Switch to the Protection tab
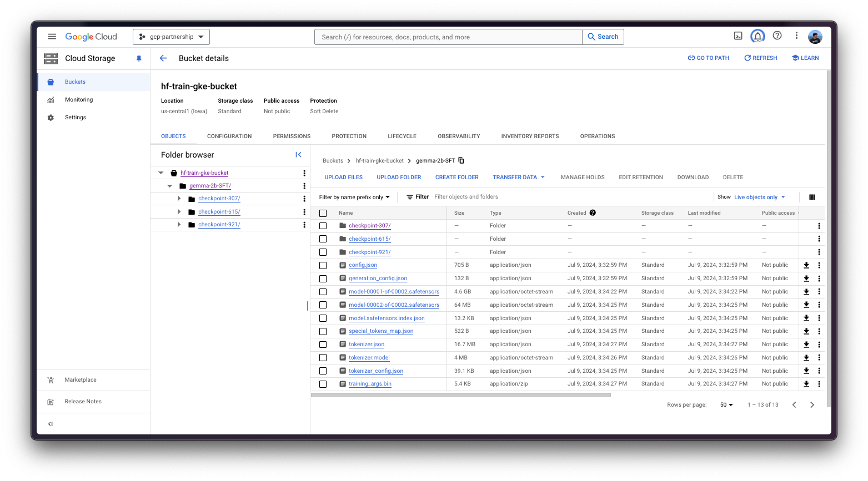 (x=349, y=136)
